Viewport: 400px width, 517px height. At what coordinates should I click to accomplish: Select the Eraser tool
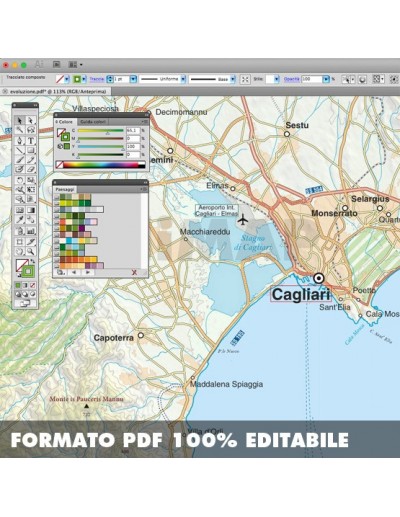point(30,169)
